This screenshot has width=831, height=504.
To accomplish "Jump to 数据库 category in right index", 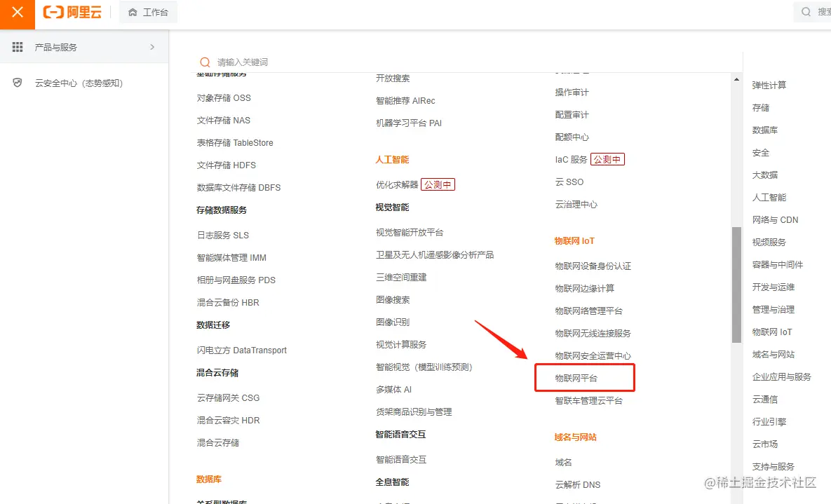I will tap(765, 130).
